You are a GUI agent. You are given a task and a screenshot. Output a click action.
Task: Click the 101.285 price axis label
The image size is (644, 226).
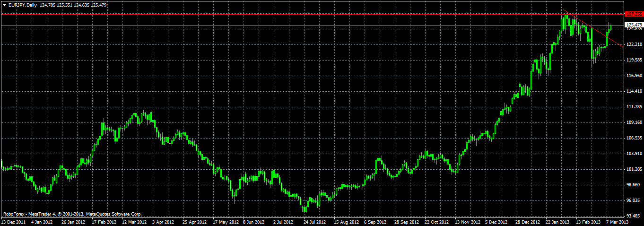[x=633, y=169]
